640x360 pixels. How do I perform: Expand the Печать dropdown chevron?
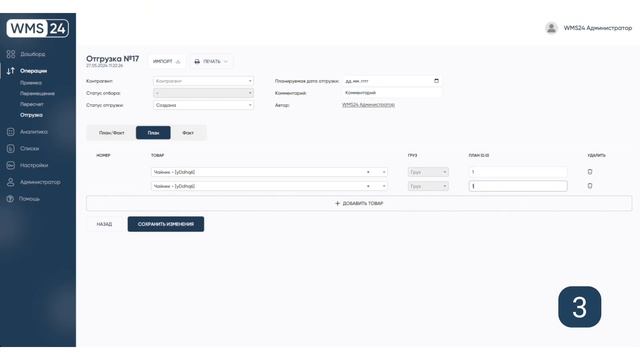coord(226,61)
